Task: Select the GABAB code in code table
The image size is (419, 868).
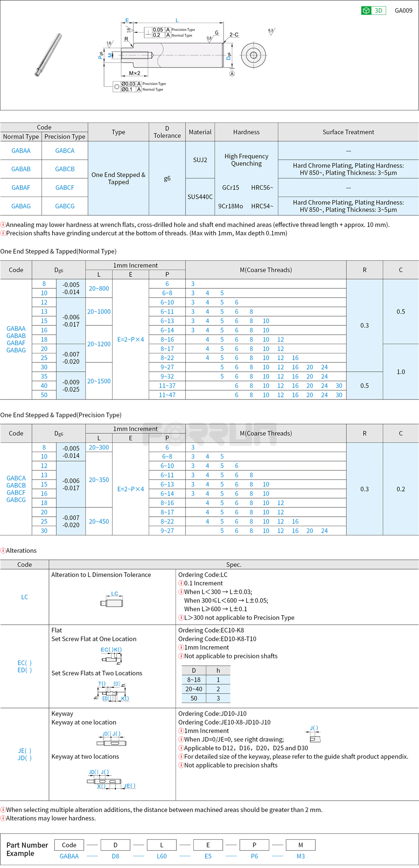Action: pos(21,169)
